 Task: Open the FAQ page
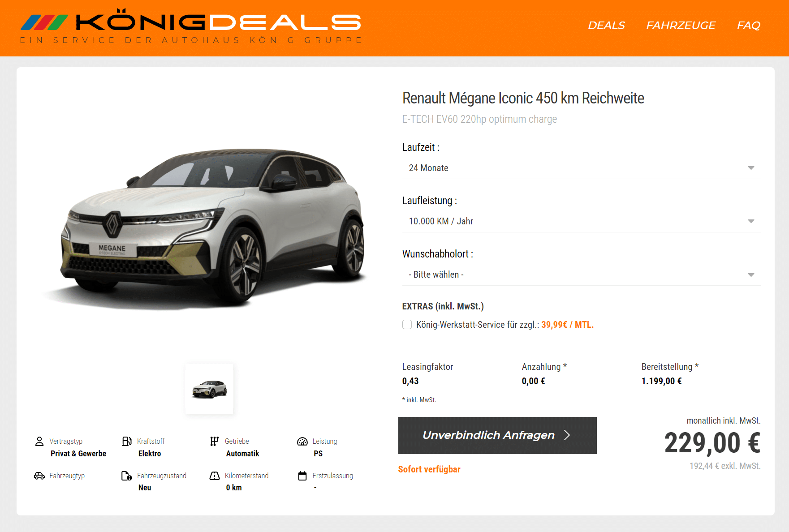pos(749,26)
